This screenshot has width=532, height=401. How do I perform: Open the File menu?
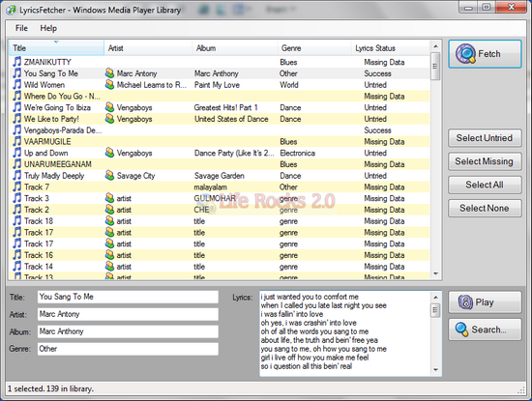point(21,28)
